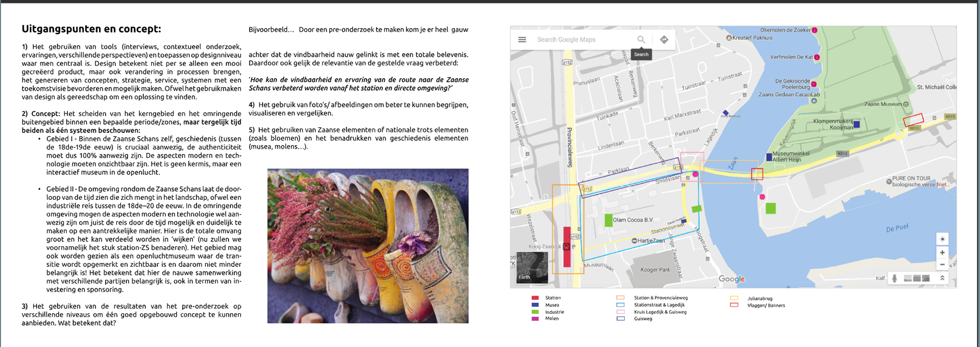Click the 'Karl Marxstraat' street label
The image size is (980, 347).
click(x=682, y=115)
